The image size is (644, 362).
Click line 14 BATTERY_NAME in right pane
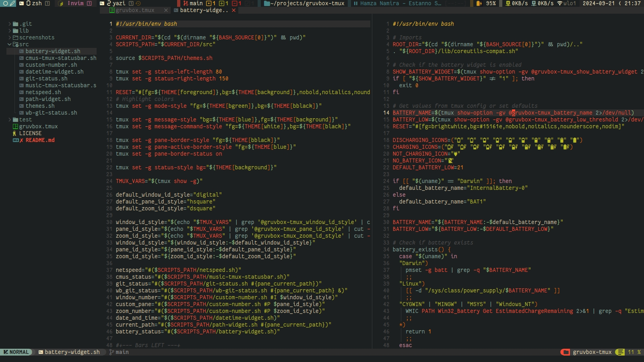pos(513,113)
